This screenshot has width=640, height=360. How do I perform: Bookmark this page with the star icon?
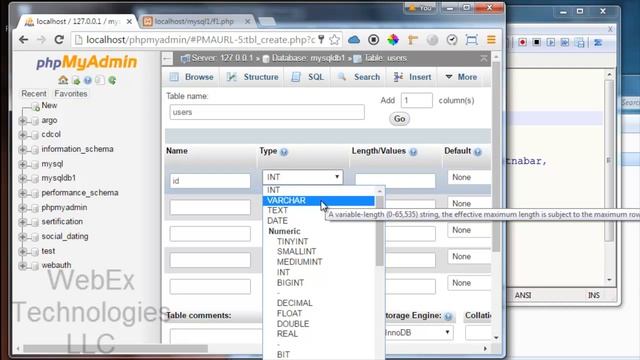click(334, 40)
